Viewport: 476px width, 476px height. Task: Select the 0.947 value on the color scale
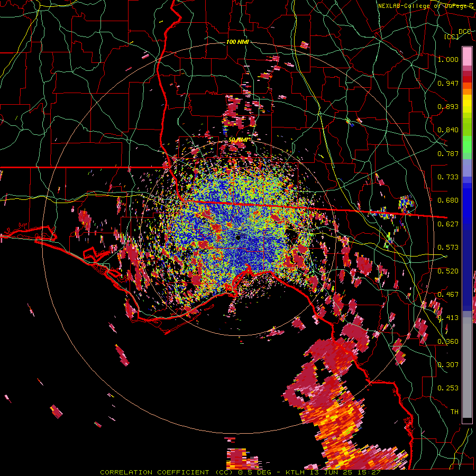point(448,83)
